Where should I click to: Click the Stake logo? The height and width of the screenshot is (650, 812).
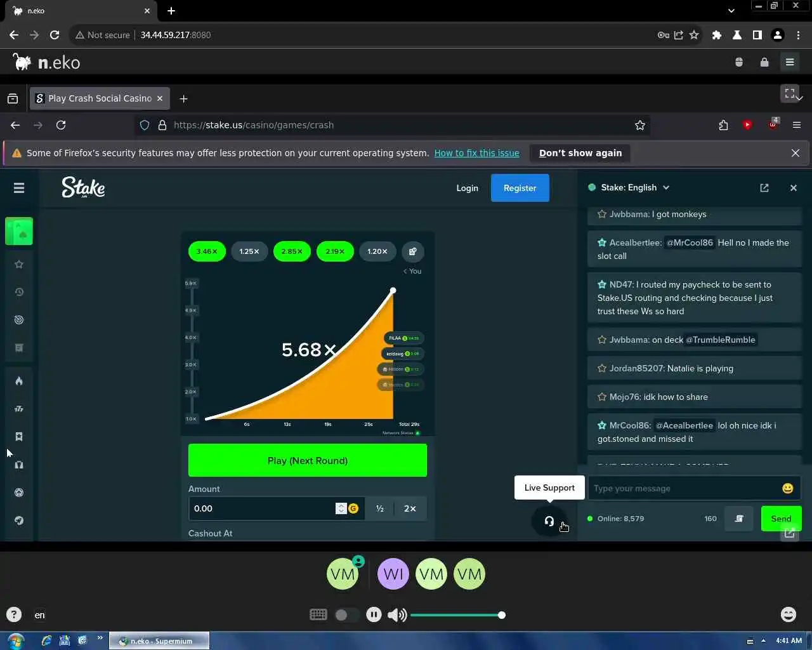[83, 188]
